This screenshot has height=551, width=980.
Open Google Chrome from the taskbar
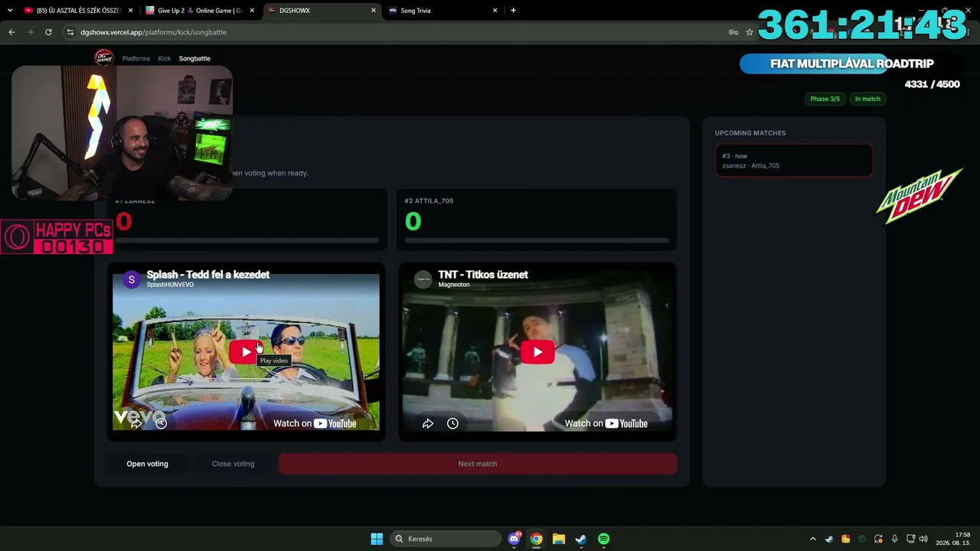(x=536, y=539)
